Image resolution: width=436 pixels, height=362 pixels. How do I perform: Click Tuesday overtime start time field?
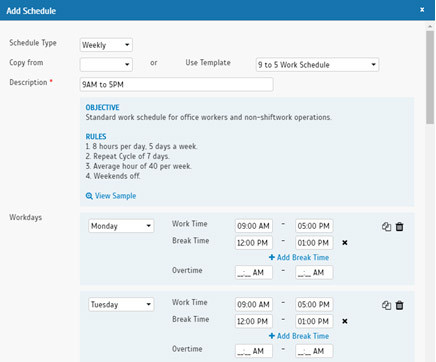coord(254,351)
